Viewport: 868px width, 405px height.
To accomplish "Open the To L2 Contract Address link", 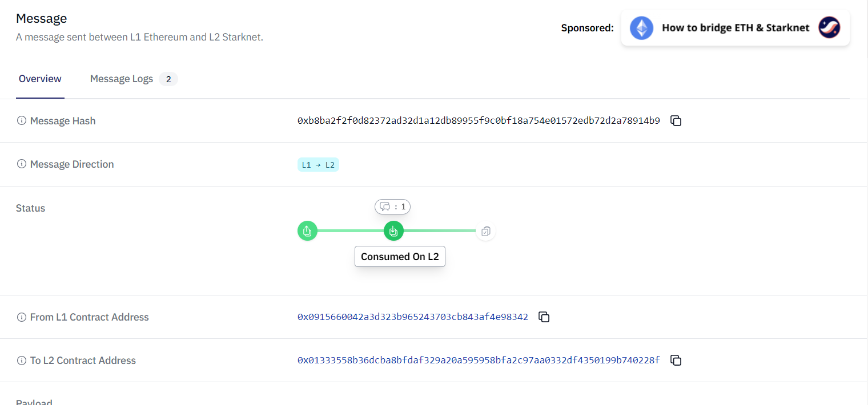I will [x=478, y=360].
